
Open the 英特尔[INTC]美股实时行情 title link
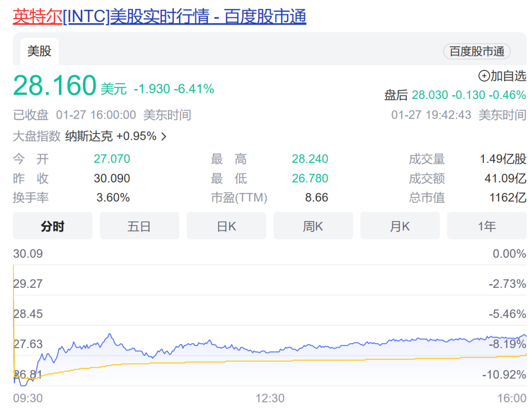[x=160, y=16]
